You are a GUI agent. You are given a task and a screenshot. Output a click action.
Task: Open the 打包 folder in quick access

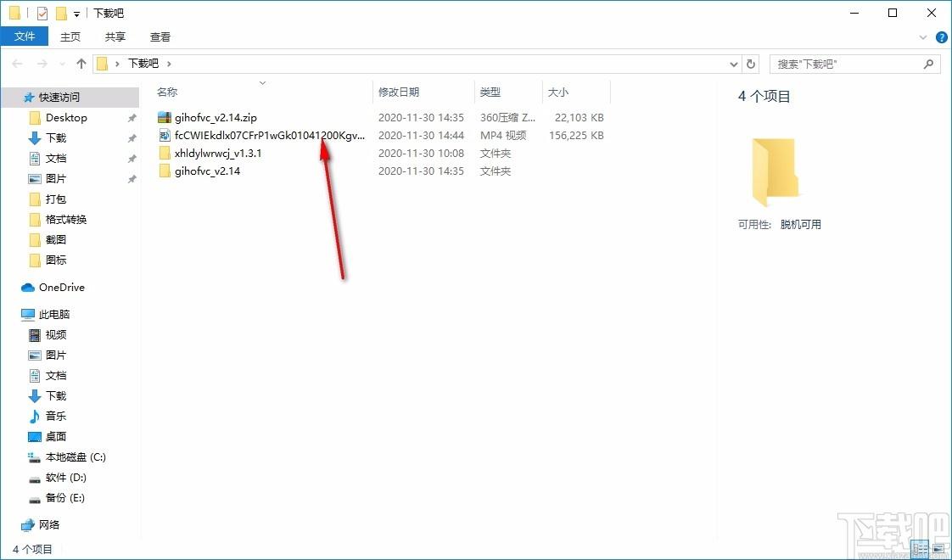point(56,199)
